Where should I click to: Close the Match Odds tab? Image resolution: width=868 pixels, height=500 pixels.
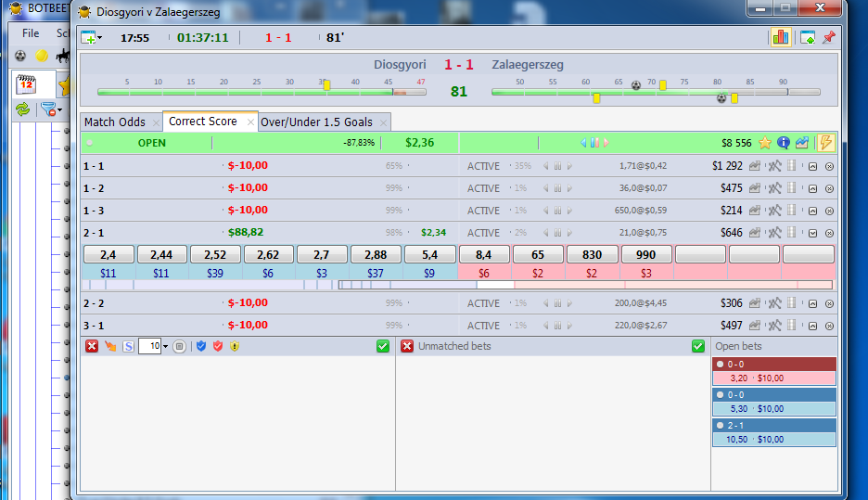click(x=156, y=122)
